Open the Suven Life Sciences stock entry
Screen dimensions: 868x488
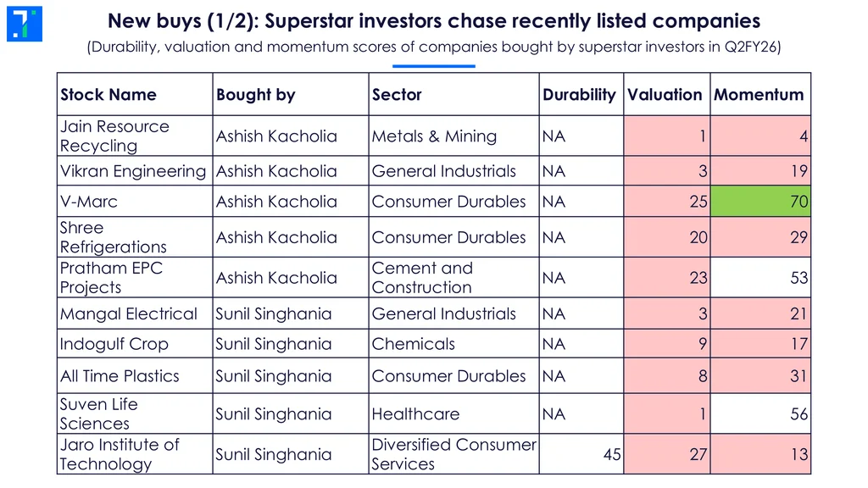pos(98,413)
